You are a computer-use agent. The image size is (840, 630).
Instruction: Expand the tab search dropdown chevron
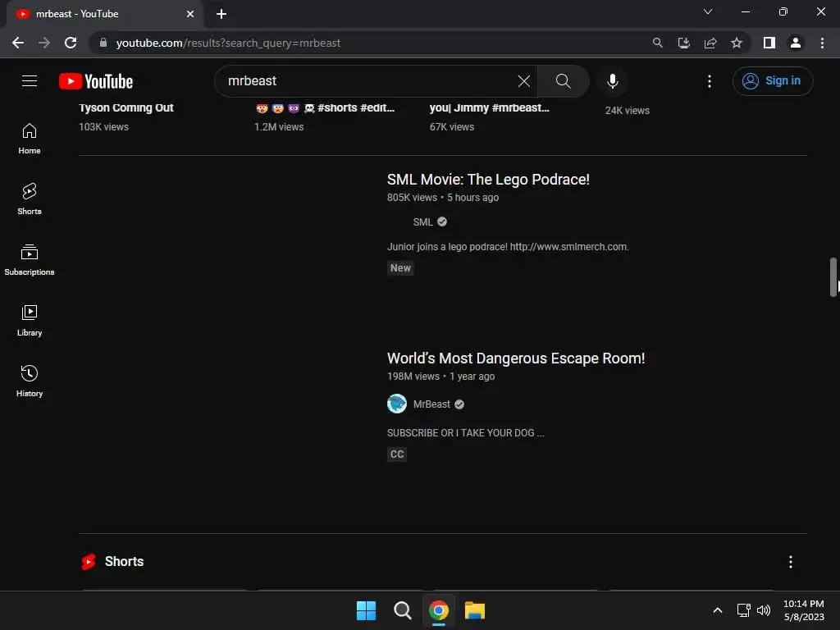708,11
